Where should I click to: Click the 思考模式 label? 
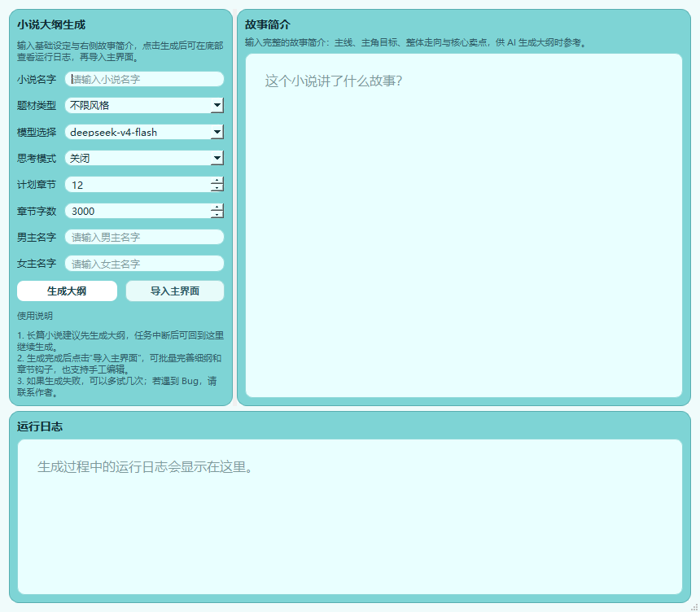37,159
